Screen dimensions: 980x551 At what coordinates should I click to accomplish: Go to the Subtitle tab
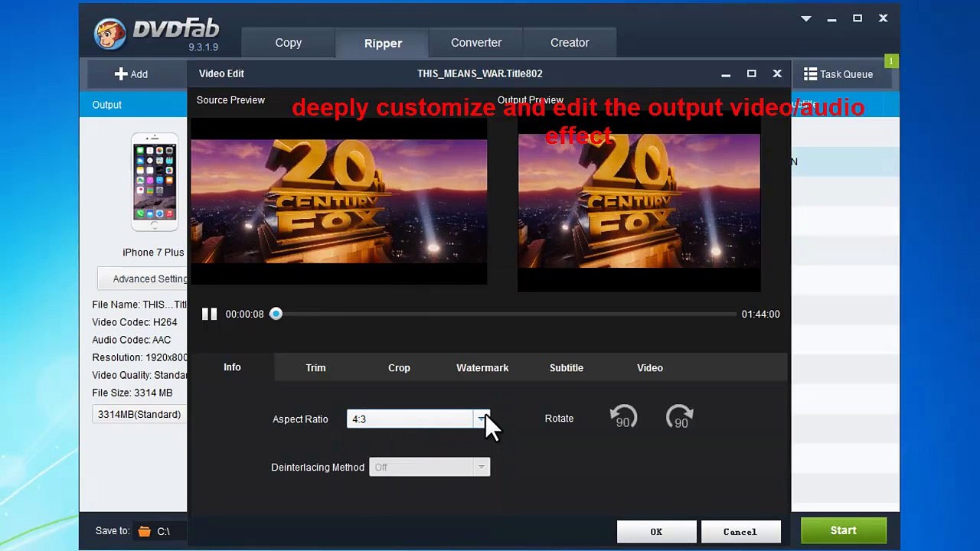[x=566, y=368]
